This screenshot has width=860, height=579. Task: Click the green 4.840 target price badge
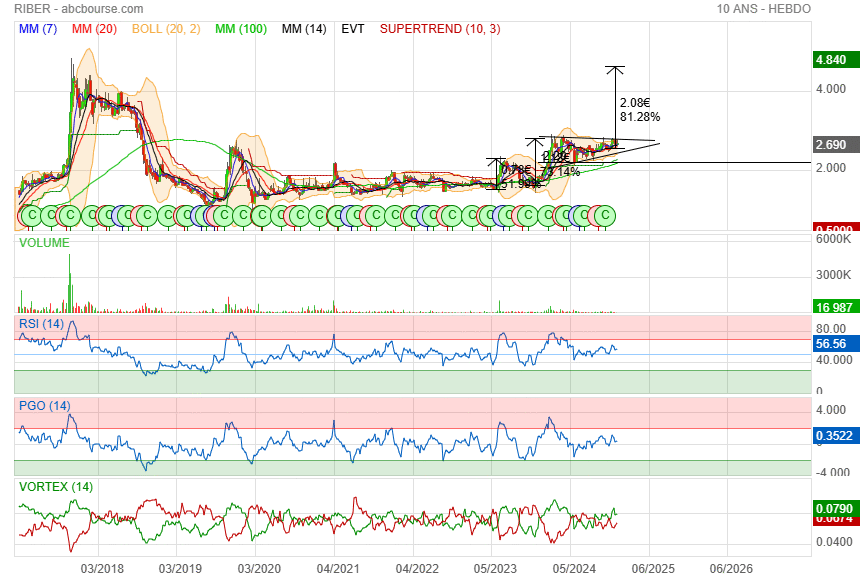tap(832, 60)
